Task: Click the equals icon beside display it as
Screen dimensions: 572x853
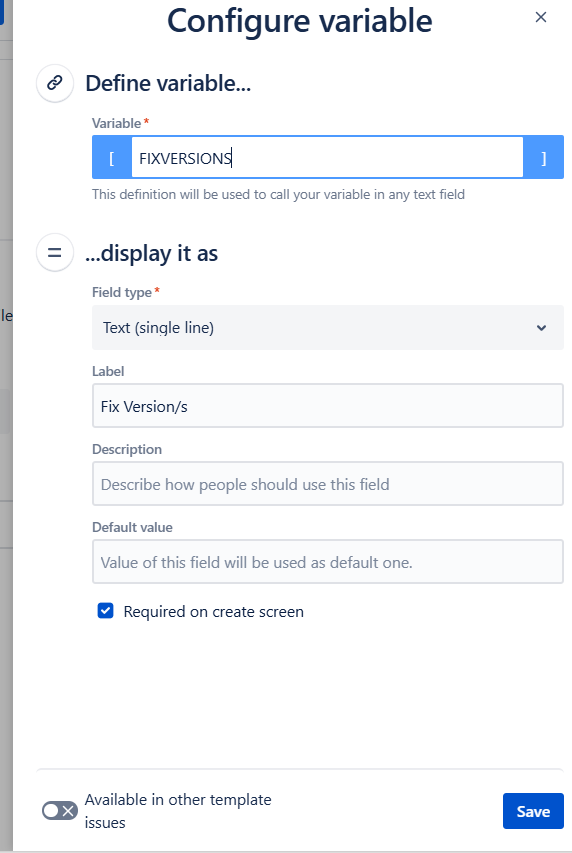Action: point(54,252)
